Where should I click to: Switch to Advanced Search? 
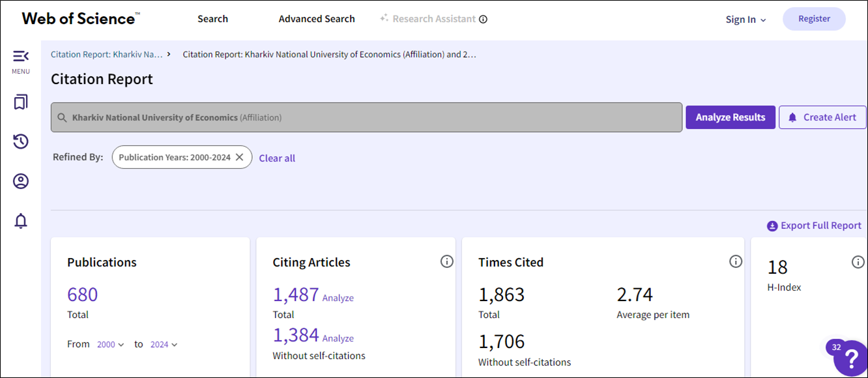tap(317, 19)
